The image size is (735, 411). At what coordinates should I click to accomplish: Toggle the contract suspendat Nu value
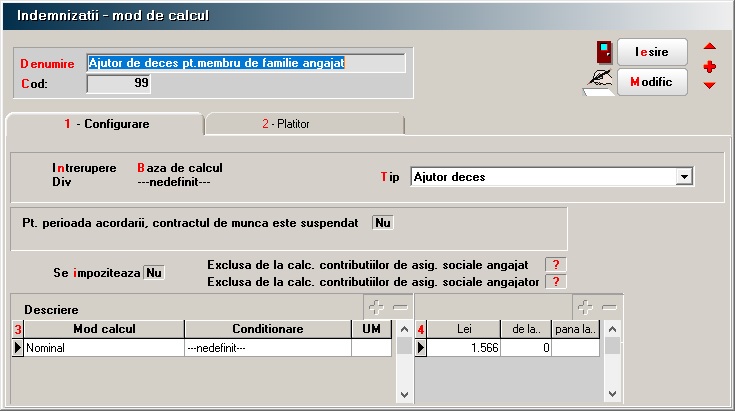(383, 223)
